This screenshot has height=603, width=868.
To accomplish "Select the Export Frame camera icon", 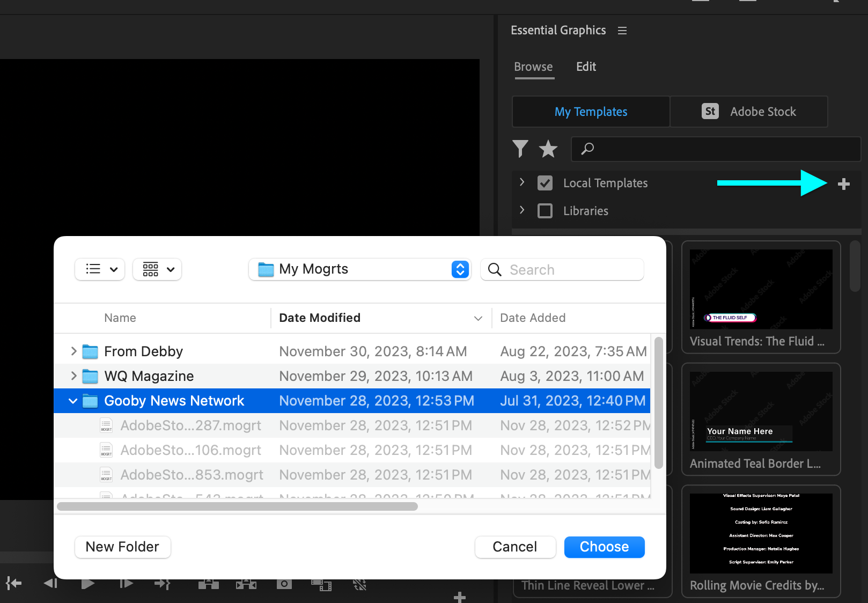I will (284, 583).
